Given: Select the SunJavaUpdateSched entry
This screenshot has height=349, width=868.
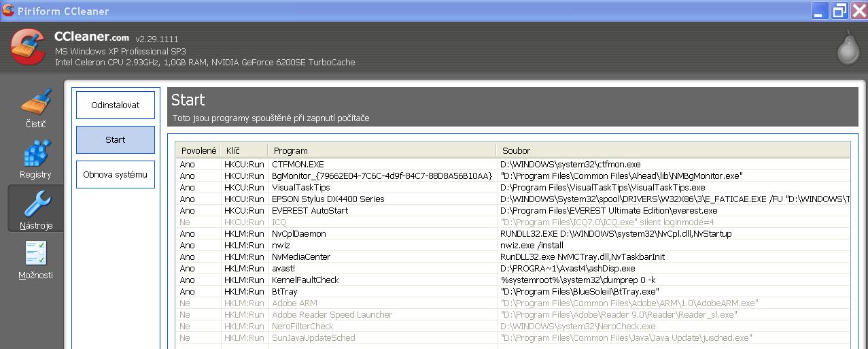Looking at the screenshot, I should pos(513,337).
